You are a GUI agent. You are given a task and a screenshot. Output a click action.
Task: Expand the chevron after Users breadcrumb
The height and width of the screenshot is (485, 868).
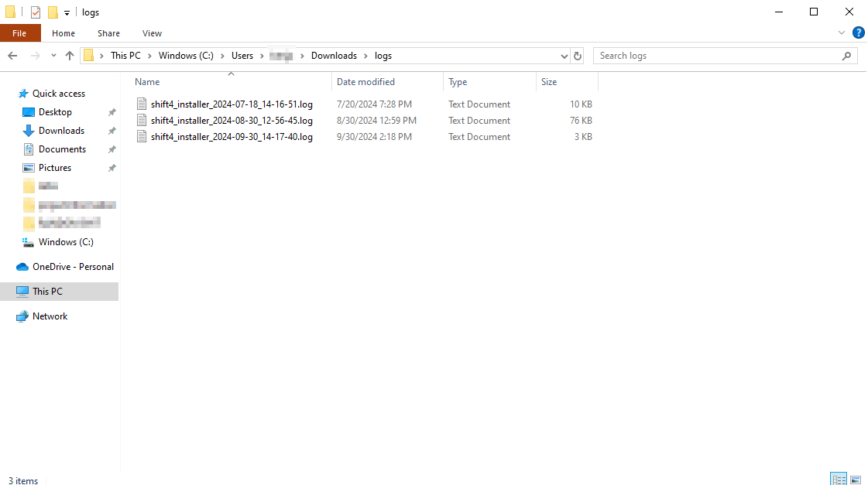pyautogui.click(x=262, y=56)
